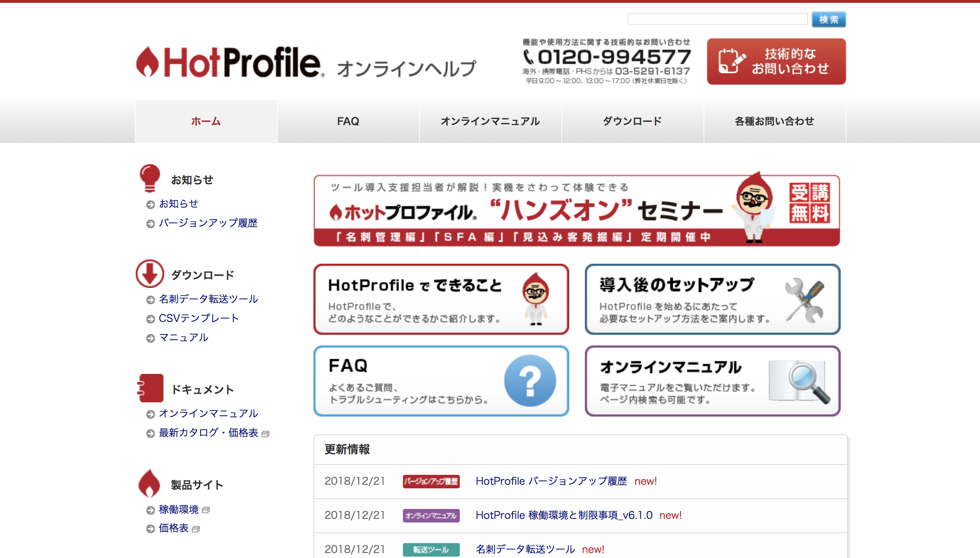Open the バージョンアップ履歴 sidebar link
Image resolution: width=980 pixels, height=558 pixels.
208,223
